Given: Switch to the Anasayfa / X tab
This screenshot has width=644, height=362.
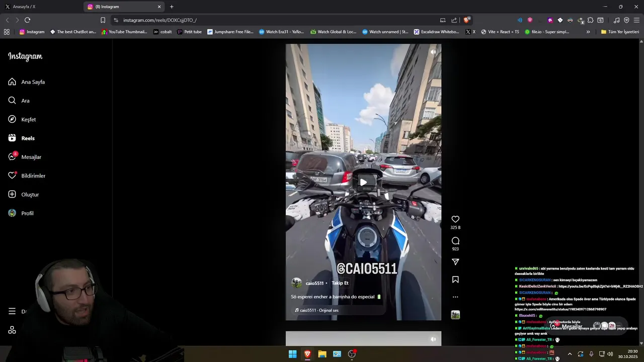Looking at the screenshot, I should coord(40,7).
